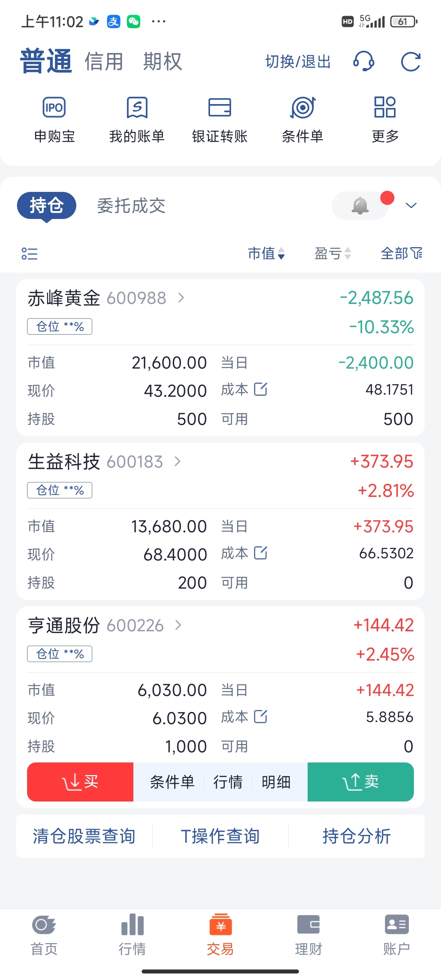Open the 全部 filter dropdown
The height and width of the screenshot is (980, 441).
coord(401,253)
